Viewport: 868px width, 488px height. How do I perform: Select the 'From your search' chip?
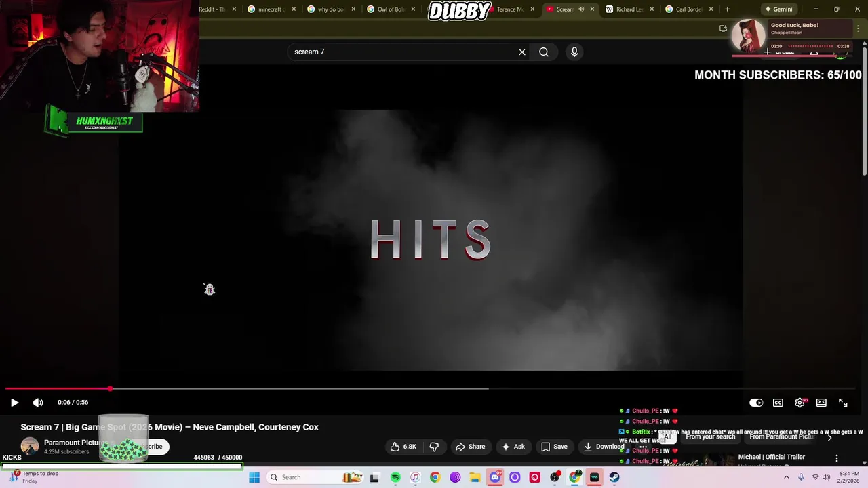[x=710, y=437]
